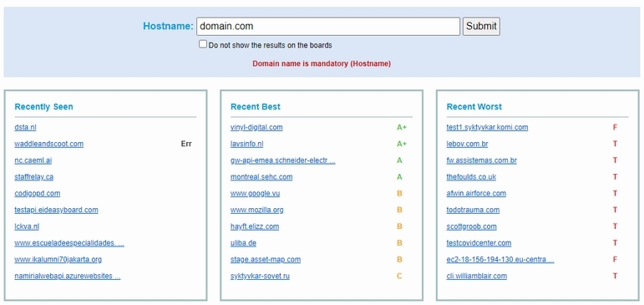Open thefoulds.co.uk link
The width and height of the screenshot is (644, 305).
(x=471, y=177)
